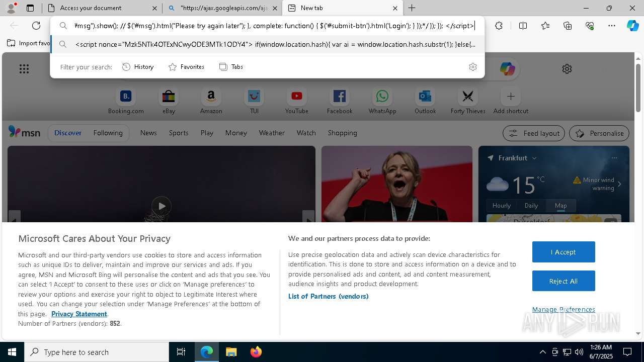
Task: Open YouTube shortcut
Action: click(297, 101)
